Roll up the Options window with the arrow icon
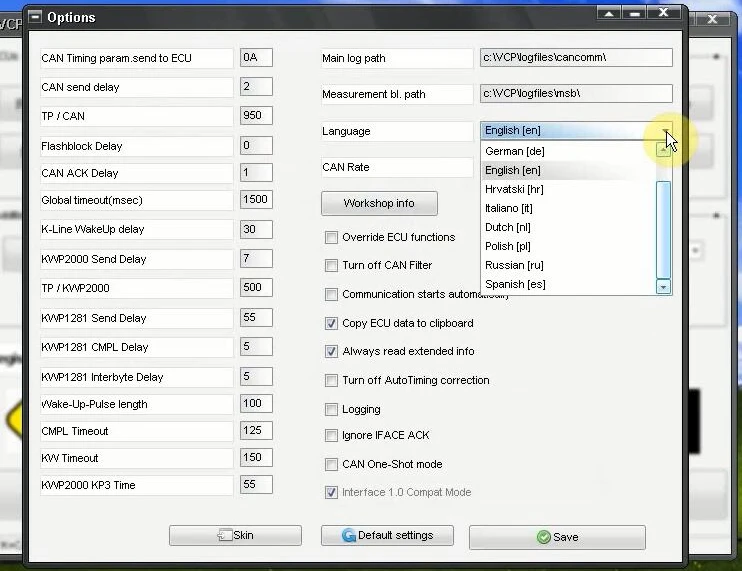This screenshot has height=571, width=742. [x=609, y=13]
